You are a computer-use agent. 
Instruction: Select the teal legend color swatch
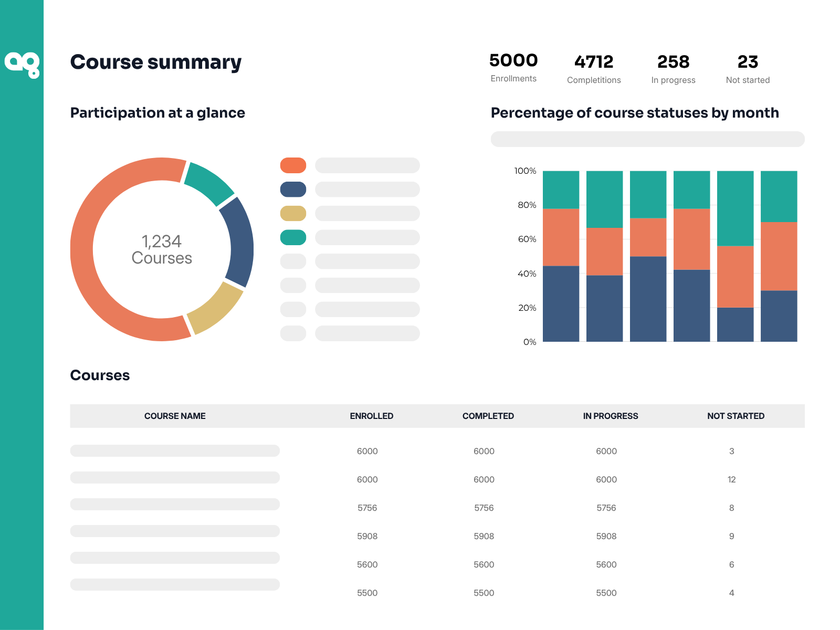point(293,237)
